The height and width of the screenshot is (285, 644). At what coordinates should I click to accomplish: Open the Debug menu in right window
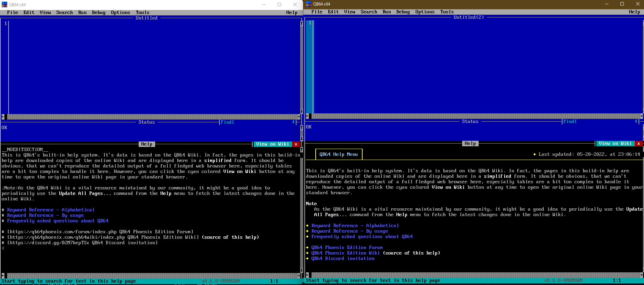(x=403, y=12)
